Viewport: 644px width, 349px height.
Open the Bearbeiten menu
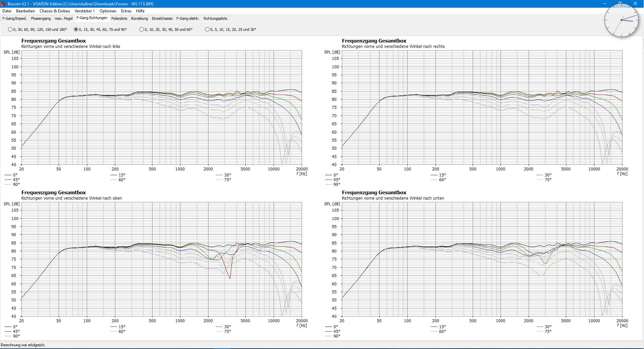coord(25,11)
